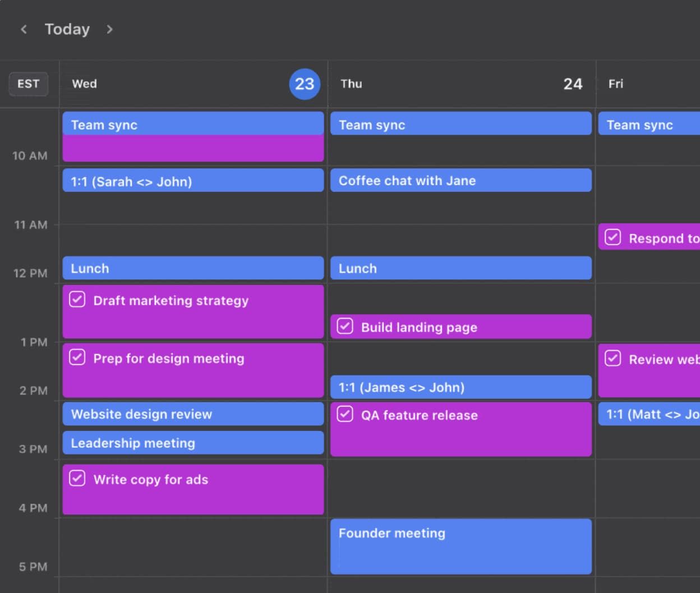This screenshot has height=593, width=700.
Task: Open the 1:1 (Sarah <> John) event
Action: pos(193,181)
